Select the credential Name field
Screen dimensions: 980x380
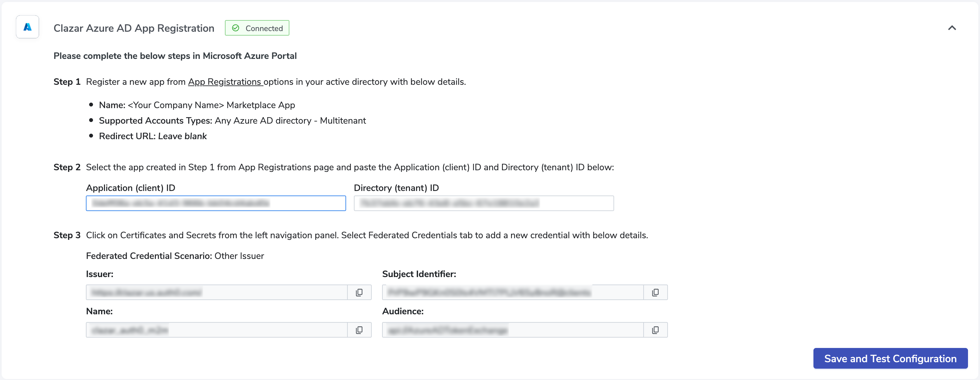pyautogui.click(x=216, y=330)
